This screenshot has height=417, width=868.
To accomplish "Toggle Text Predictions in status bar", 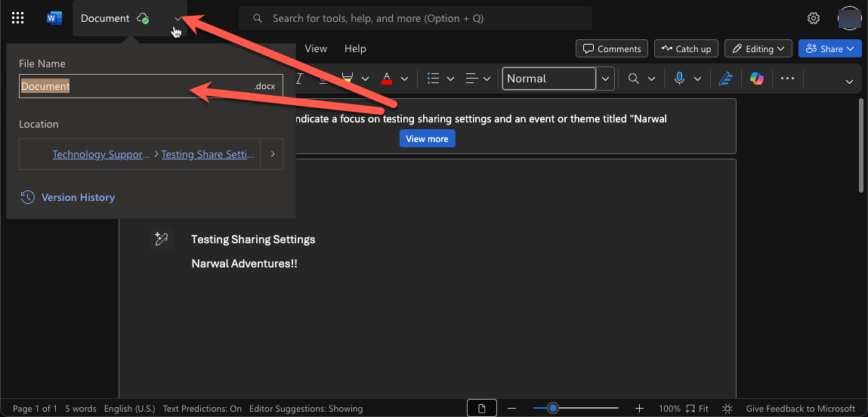I will 202,409.
